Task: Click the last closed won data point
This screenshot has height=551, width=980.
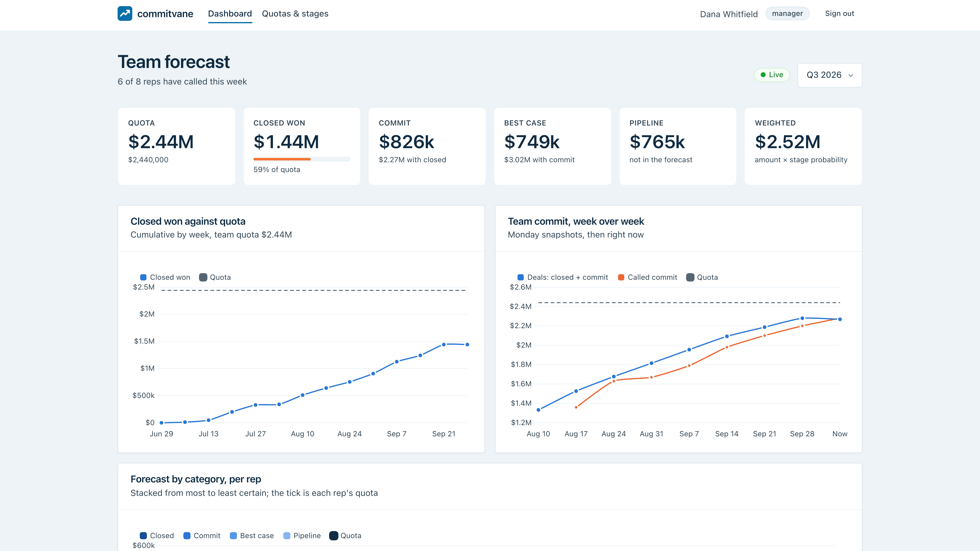Action: [467, 344]
